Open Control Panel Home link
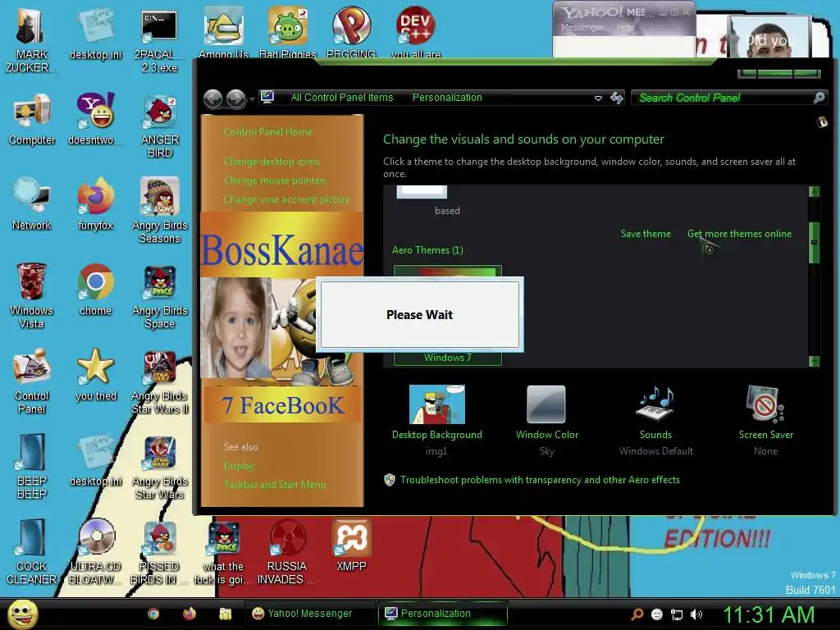Viewport: 840px width, 630px height. [x=268, y=132]
